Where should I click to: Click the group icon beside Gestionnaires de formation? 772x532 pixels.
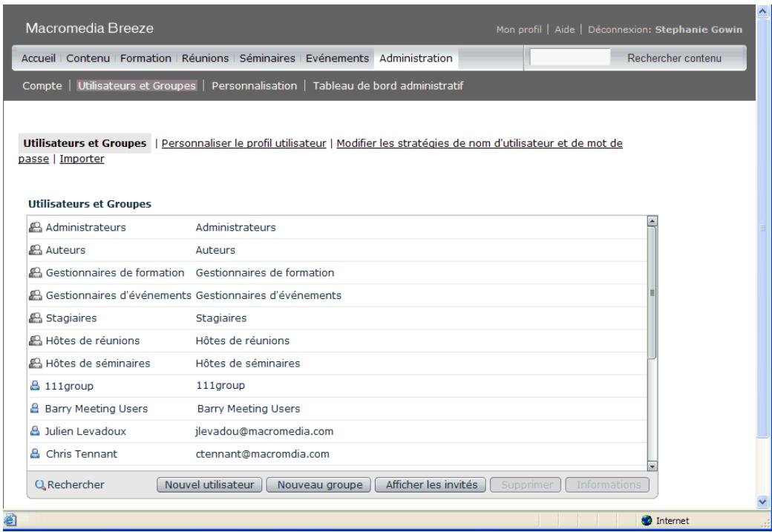(36, 272)
